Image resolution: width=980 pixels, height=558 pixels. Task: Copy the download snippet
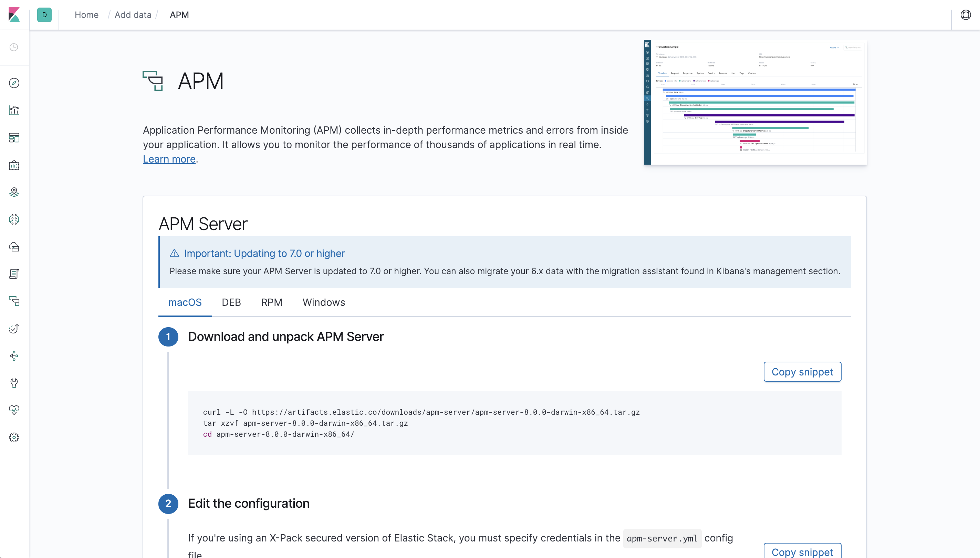[x=802, y=371]
